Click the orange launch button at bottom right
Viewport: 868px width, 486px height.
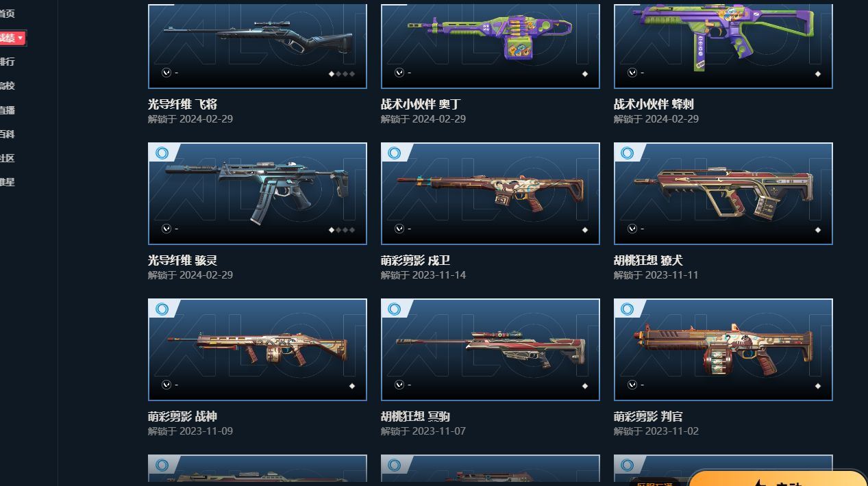click(778, 478)
